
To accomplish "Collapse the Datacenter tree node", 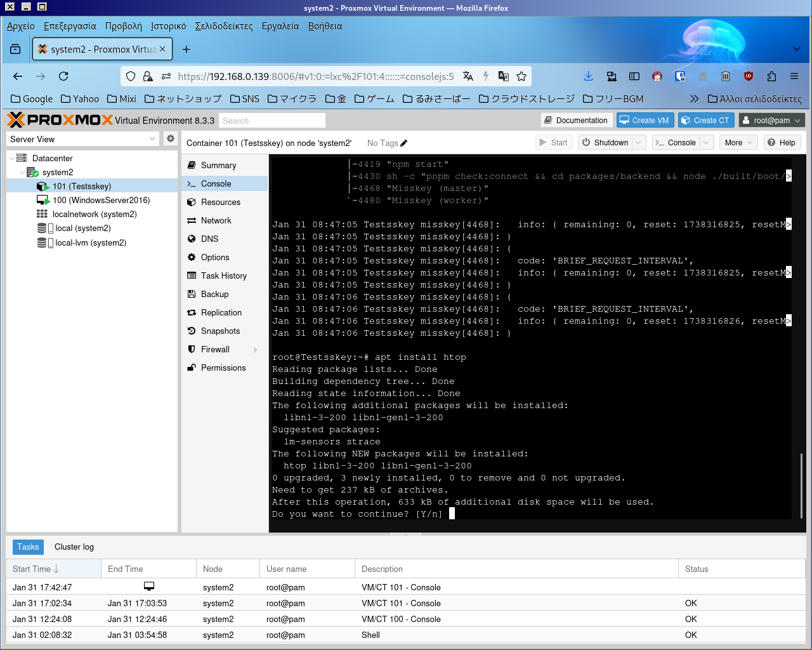I will (x=11, y=158).
